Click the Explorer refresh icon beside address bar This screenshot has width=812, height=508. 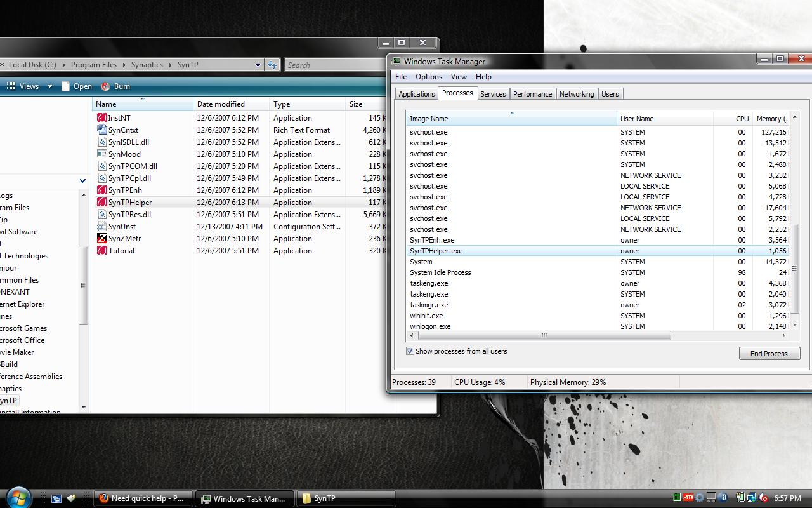[x=272, y=65]
